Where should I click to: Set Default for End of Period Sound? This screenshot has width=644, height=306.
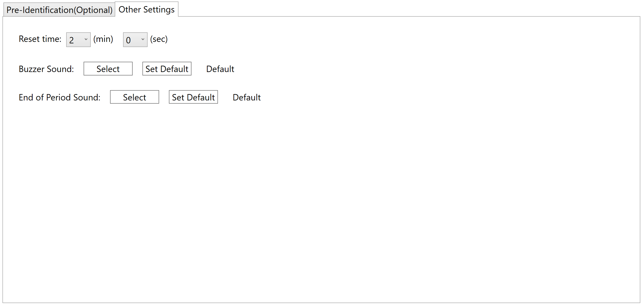pos(193,97)
